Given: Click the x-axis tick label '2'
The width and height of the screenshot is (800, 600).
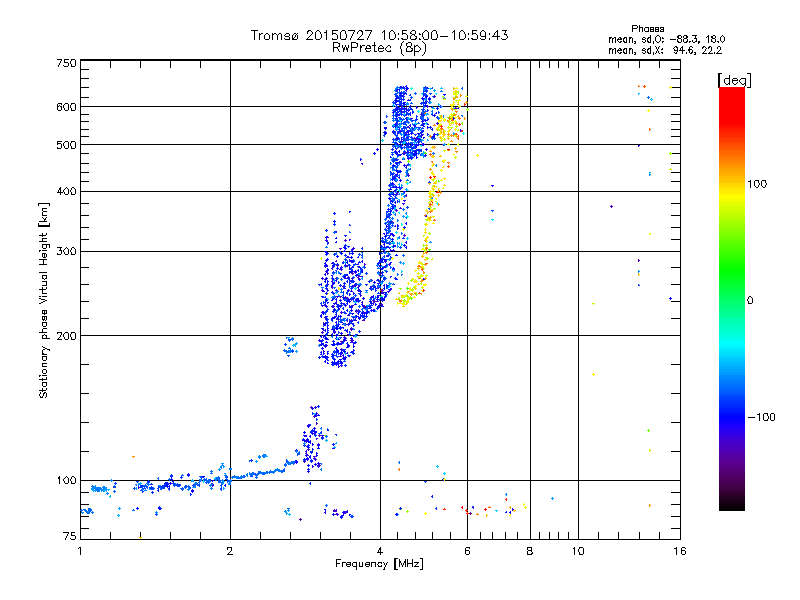Looking at the screenshot, I should tap(230, 551).
